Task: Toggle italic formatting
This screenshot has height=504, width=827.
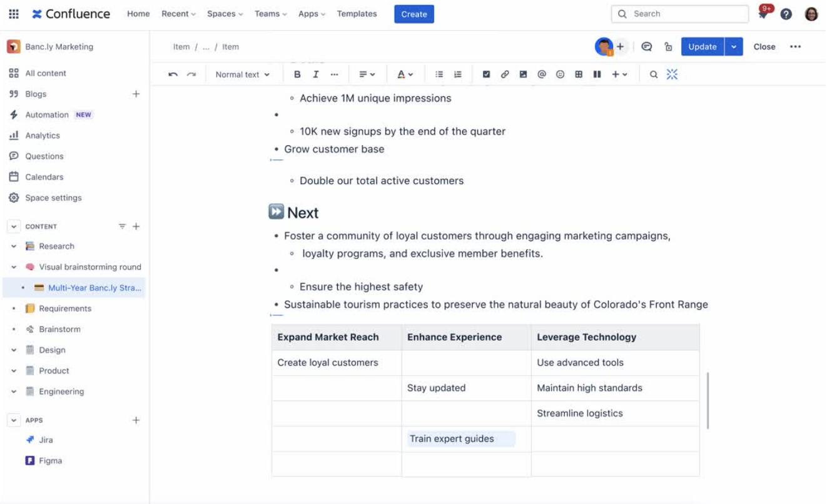Action: coord(316,74)
